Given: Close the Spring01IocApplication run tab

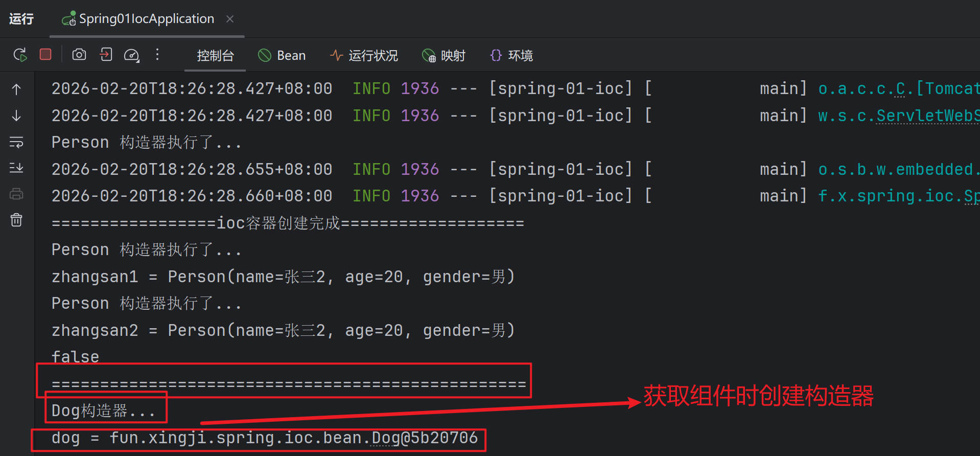Looking at the screenshot, I should [x=230, y=19].
